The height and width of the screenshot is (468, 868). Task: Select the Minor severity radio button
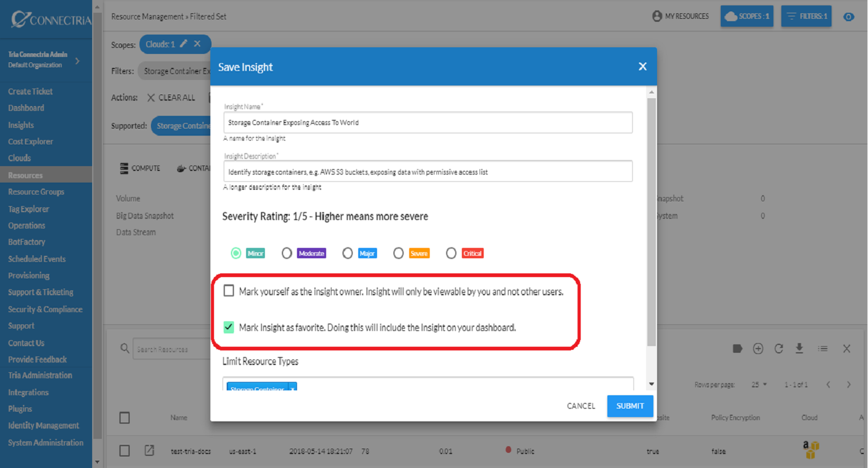click(x=236, y=253)
